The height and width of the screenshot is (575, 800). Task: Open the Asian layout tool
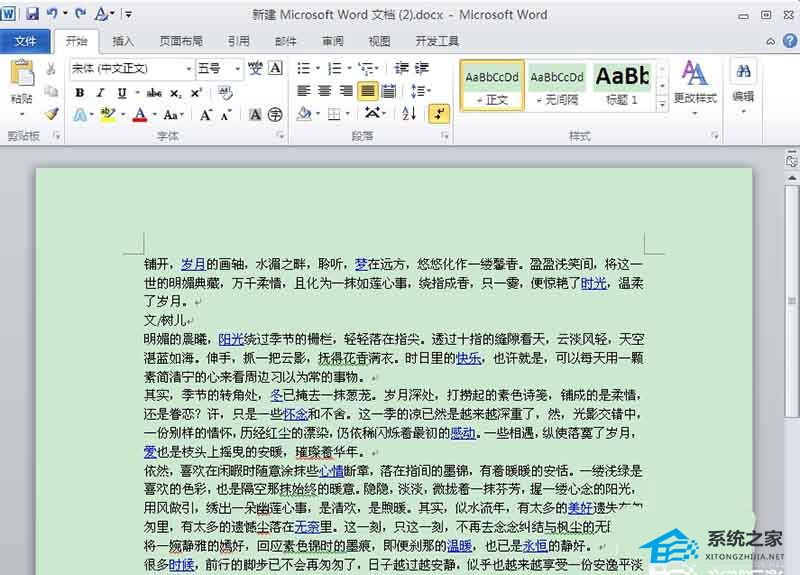(x=372, y=113)
